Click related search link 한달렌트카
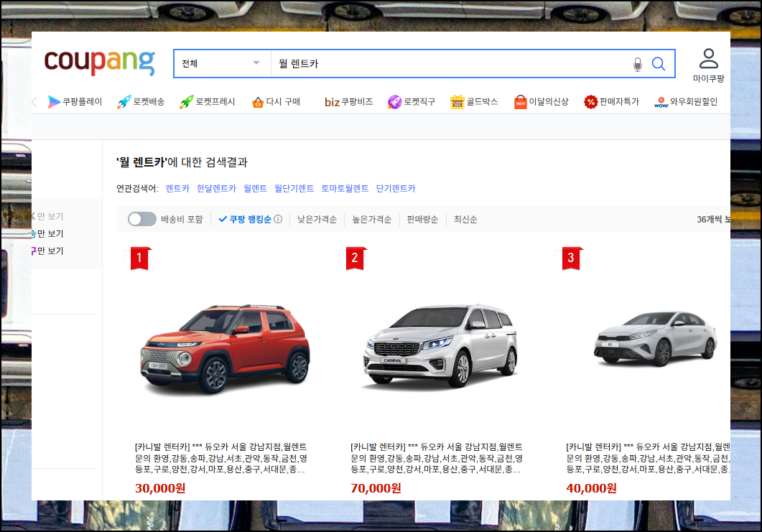 click(216, 189)
